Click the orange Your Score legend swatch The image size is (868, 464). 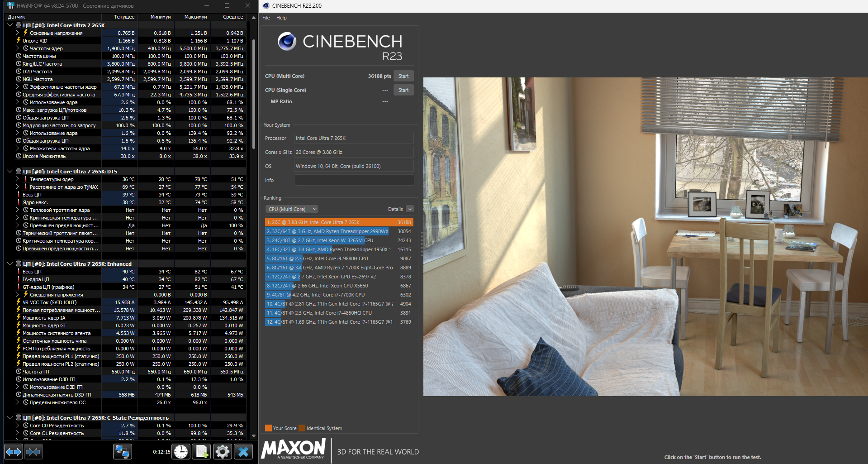pyautogui.click(x=268, y=428)
